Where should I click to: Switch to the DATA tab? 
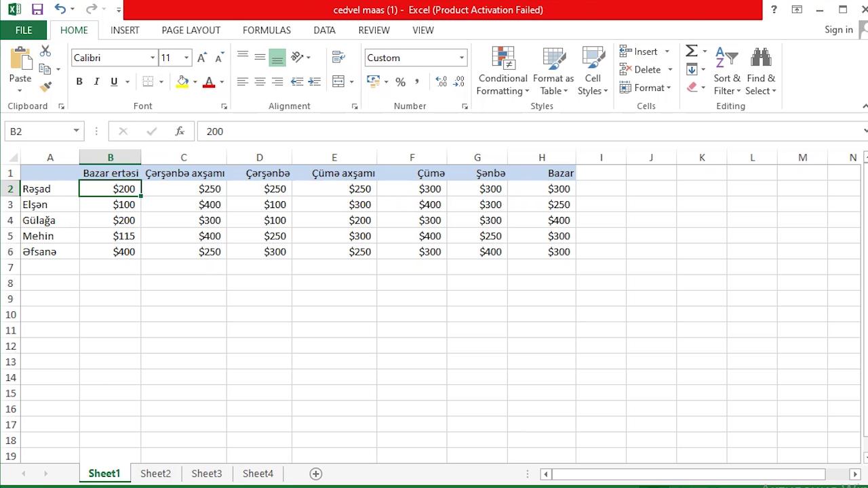pos(324,30)
